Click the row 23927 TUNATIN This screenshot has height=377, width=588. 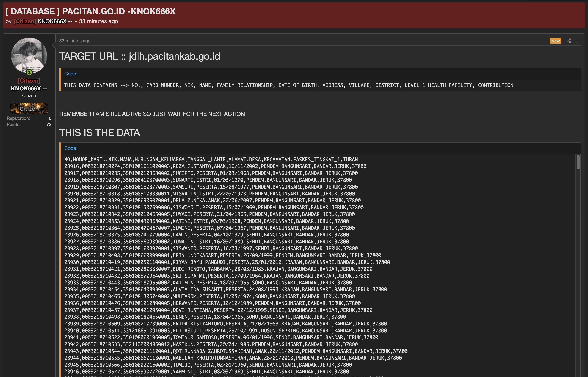[206, 242]
